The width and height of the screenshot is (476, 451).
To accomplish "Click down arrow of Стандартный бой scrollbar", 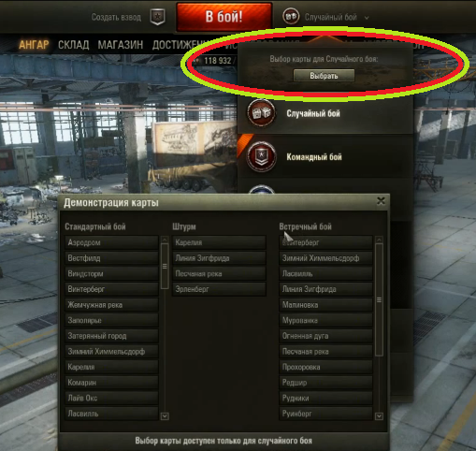I will coord(165,416).
